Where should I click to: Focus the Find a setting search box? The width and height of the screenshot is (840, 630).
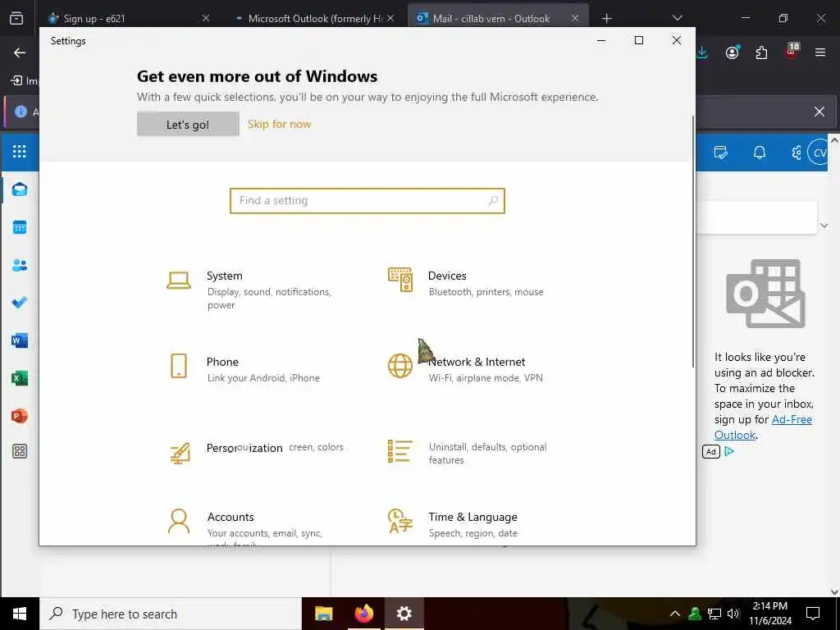[x=367, y=201]
